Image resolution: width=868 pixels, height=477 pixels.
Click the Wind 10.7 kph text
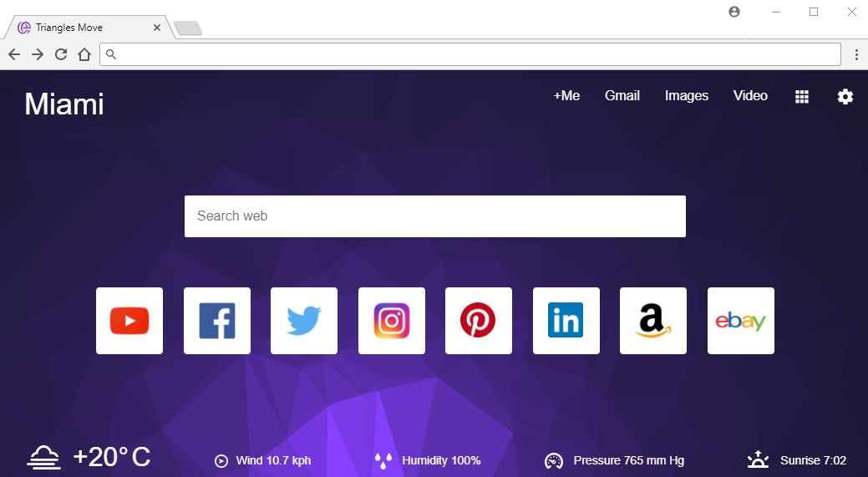tap(273, 460)
